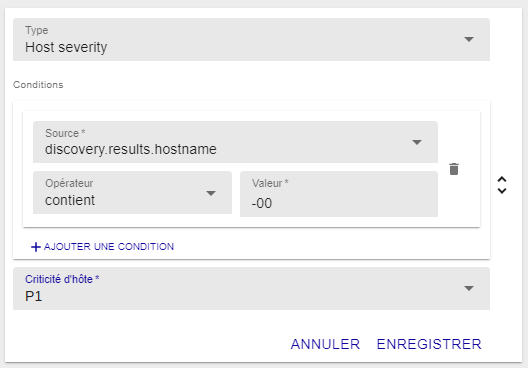Focus the Valeur input containing -00
The image size is (528, 368).
339,194
